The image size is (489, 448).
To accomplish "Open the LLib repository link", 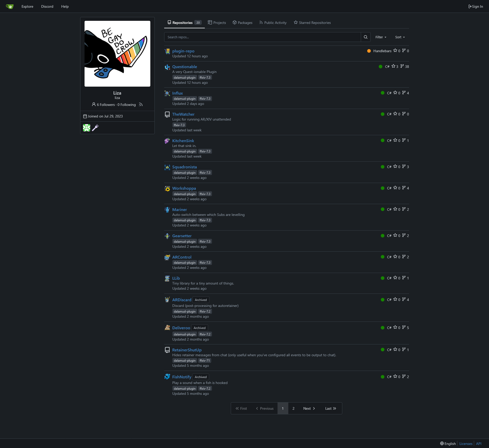I will click(x=176, y=278).
